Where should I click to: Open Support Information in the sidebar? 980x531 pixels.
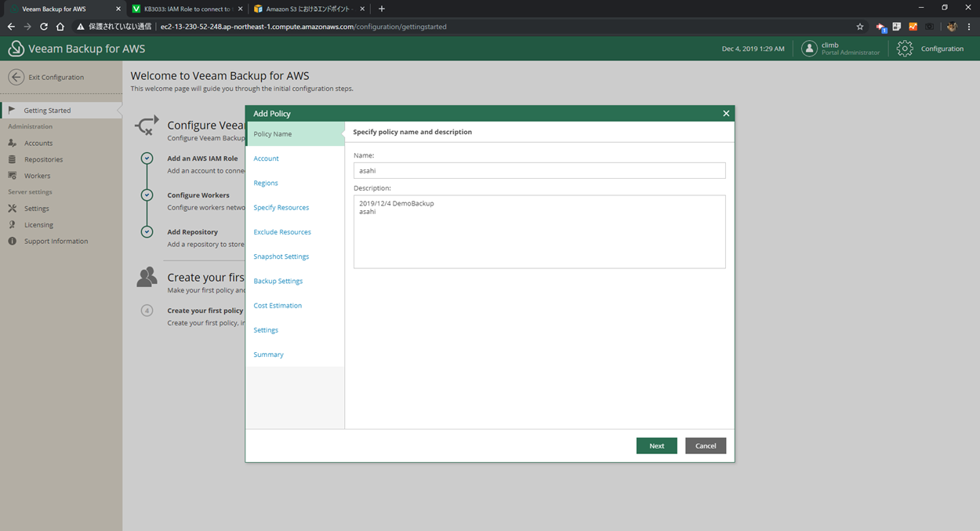(x=56, y=242)
